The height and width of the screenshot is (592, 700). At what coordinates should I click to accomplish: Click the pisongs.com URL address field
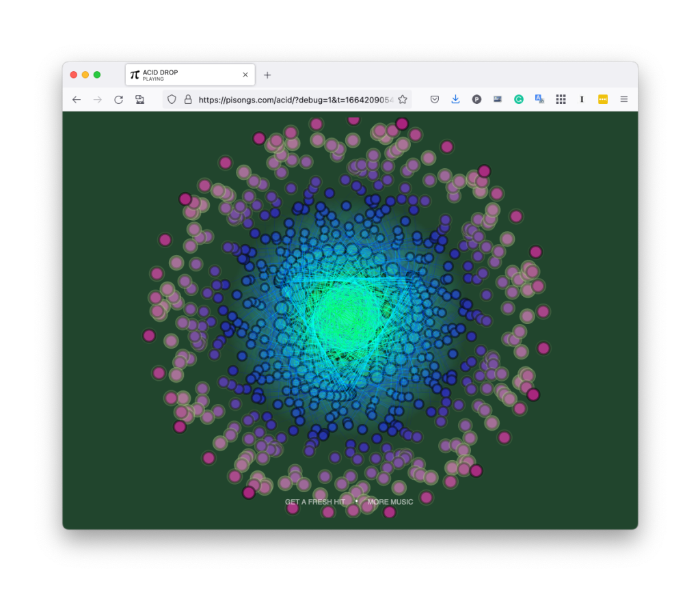pos(294,100)
